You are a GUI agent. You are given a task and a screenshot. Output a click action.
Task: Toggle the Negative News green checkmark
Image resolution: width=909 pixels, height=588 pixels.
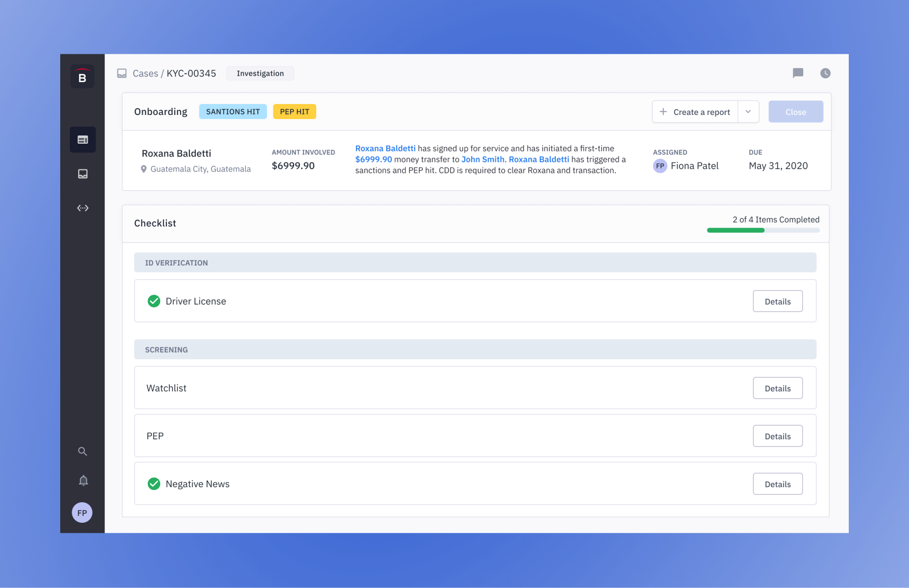154,484
